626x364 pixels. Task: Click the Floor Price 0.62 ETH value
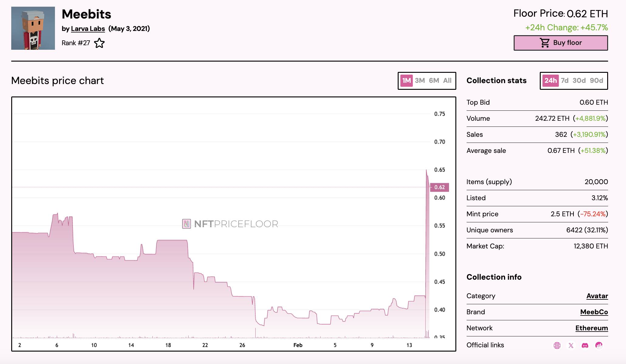[587, 14]
